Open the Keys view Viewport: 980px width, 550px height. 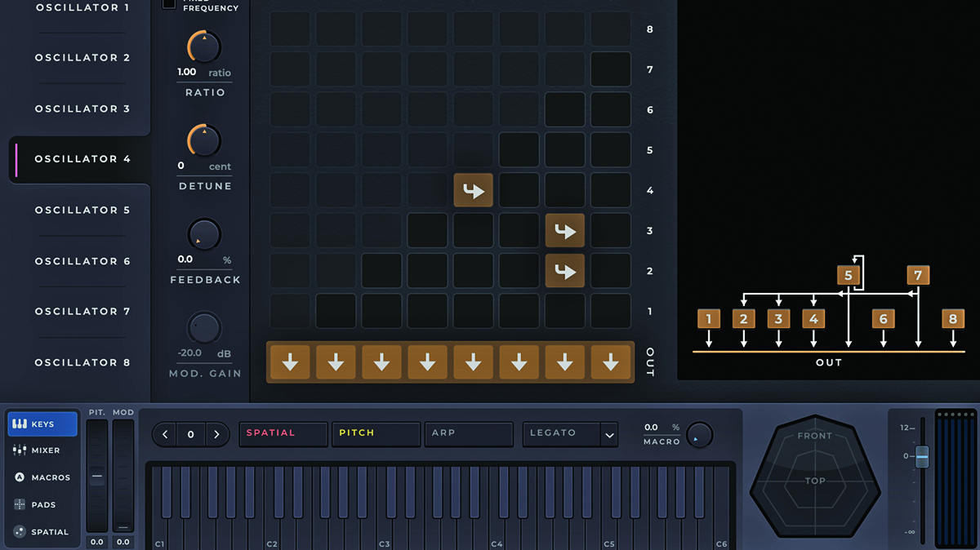click(42, 424)
